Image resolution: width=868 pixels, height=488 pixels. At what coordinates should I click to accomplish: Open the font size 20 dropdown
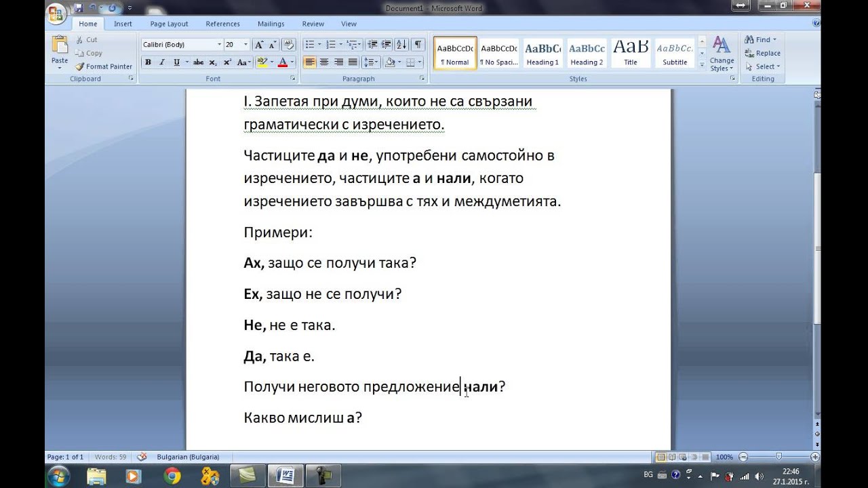click(245, 45)
